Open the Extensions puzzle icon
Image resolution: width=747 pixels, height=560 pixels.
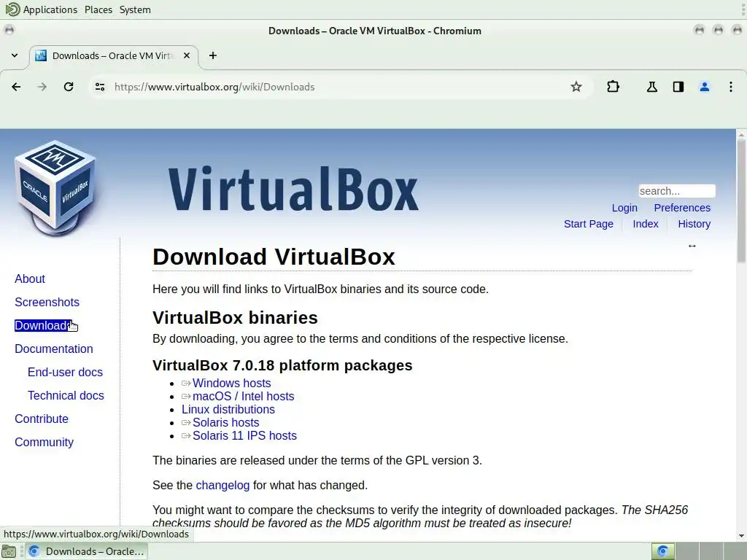(x=613, y=87)
